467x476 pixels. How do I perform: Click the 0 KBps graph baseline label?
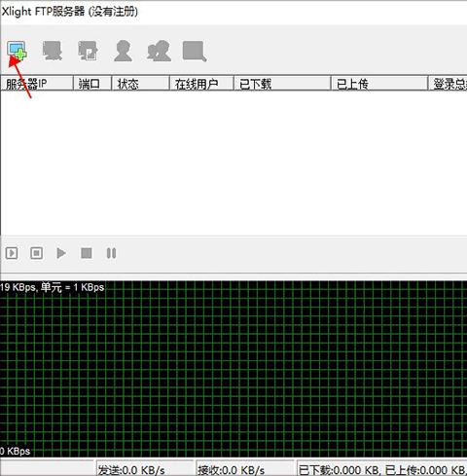(15, 451)
